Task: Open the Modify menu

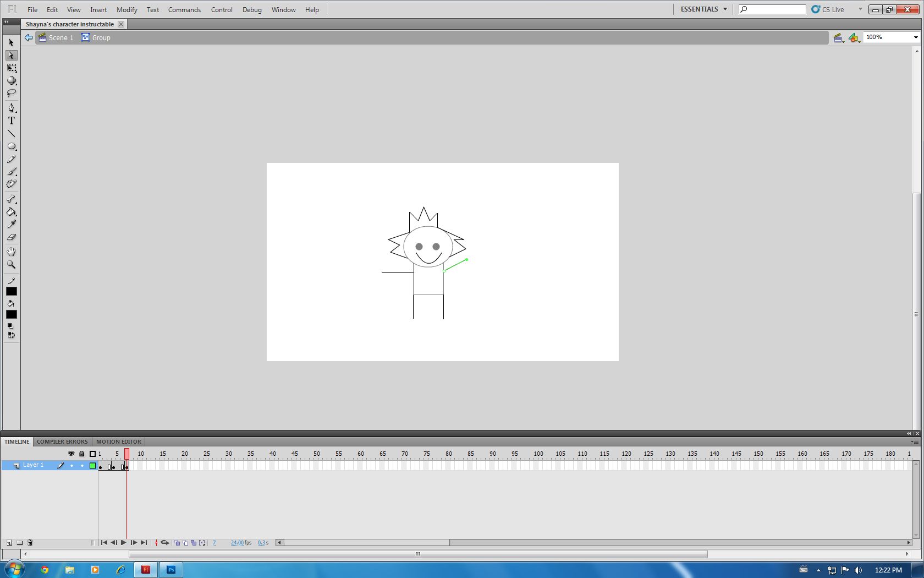Action: pyautogui.click(x=127, y=9)
